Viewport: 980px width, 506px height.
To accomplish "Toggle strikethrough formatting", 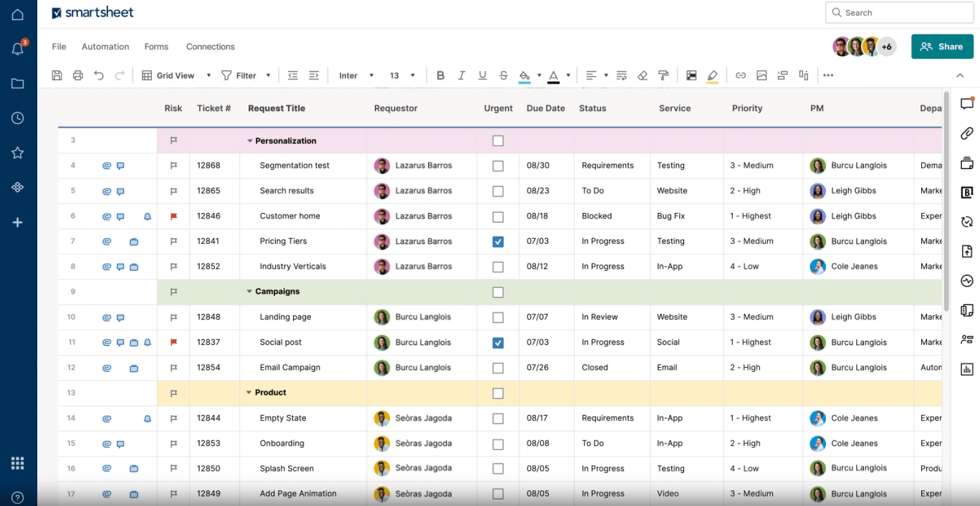I will click(504, 75).
